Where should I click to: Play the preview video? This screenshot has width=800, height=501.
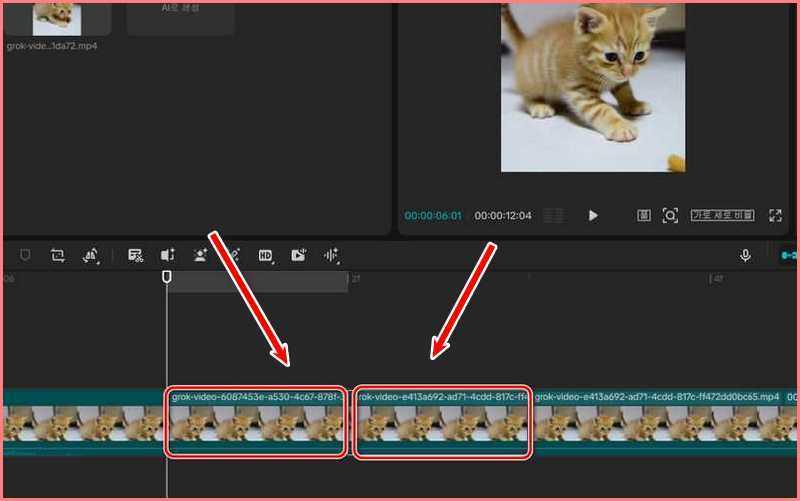(593, 215)
